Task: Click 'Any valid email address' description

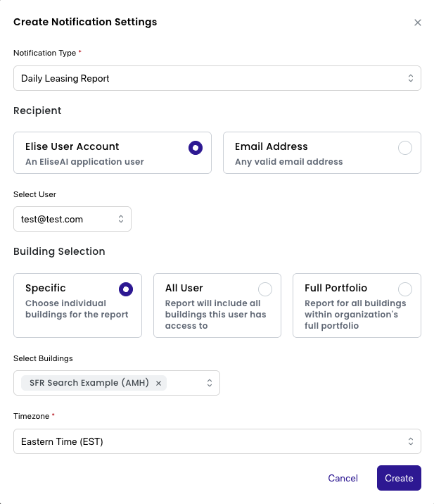Action: tap(289, 162)
